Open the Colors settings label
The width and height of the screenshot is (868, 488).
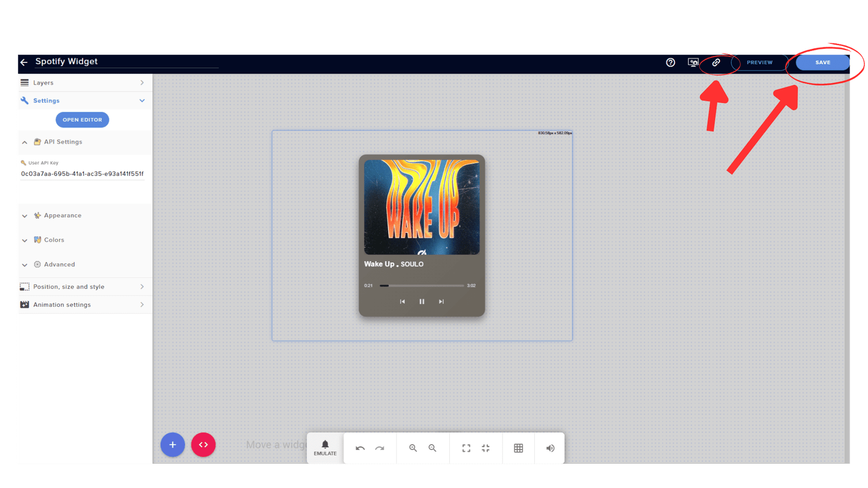[54, 240]
